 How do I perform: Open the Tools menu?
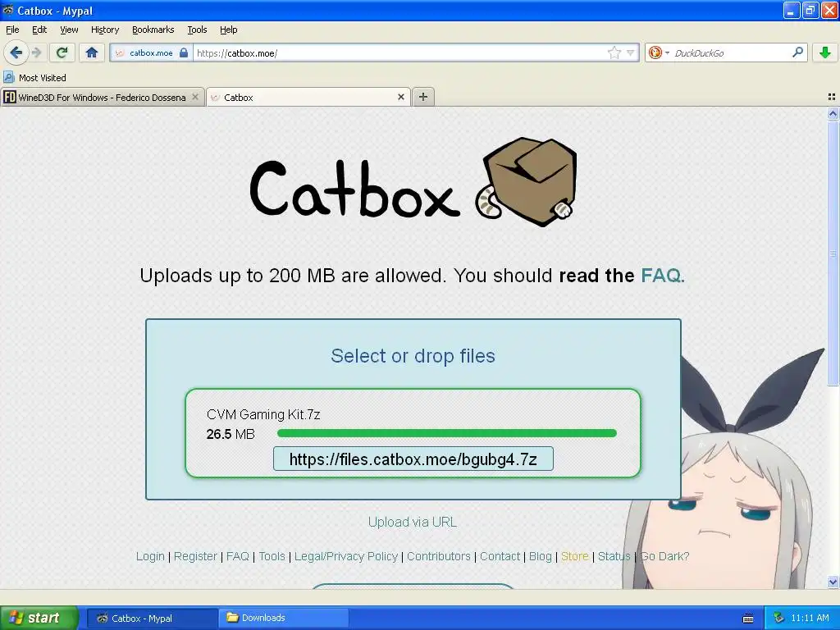click(197, 30)
